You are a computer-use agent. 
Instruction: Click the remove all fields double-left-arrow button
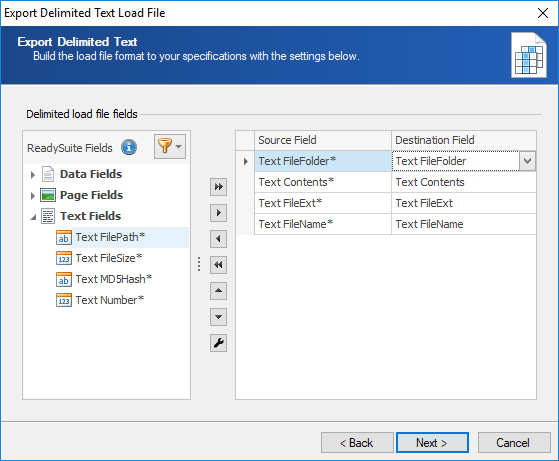pyautogui.click(x=218, y=265)
